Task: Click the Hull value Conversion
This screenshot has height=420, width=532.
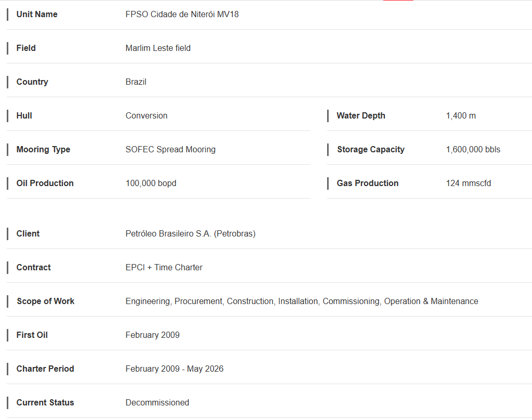Action: click(146, 116)
